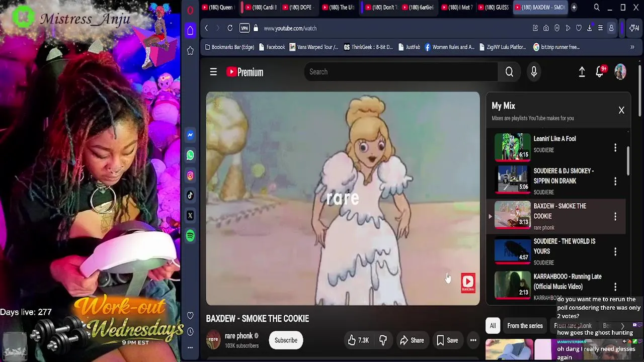Open options for KARRAHBOOO Running Late

point(615,287)
